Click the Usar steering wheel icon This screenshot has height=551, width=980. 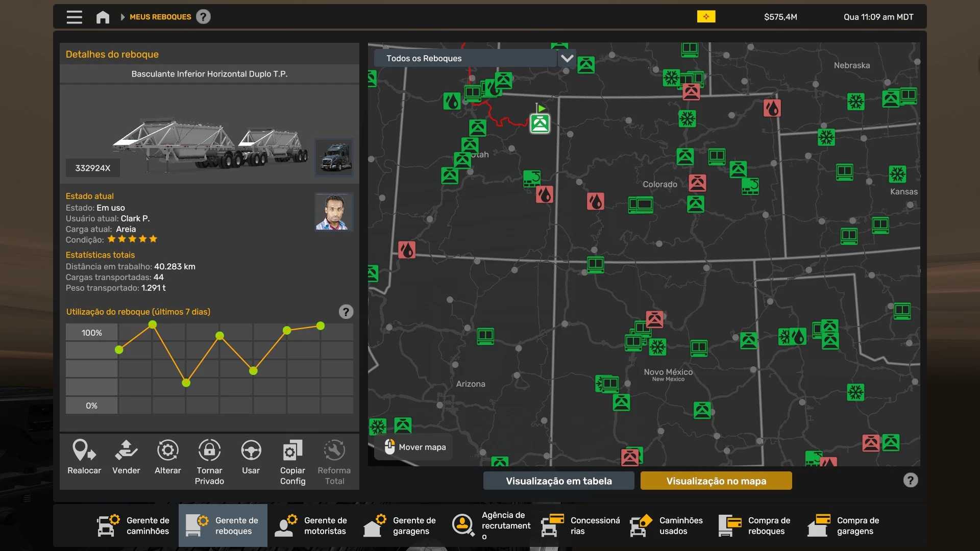pos(251,450)
